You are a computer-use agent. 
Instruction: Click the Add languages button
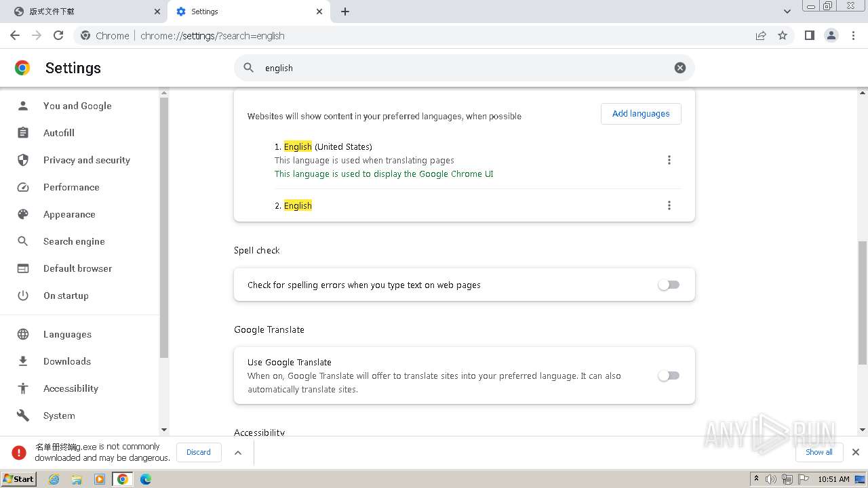(640, 114)
